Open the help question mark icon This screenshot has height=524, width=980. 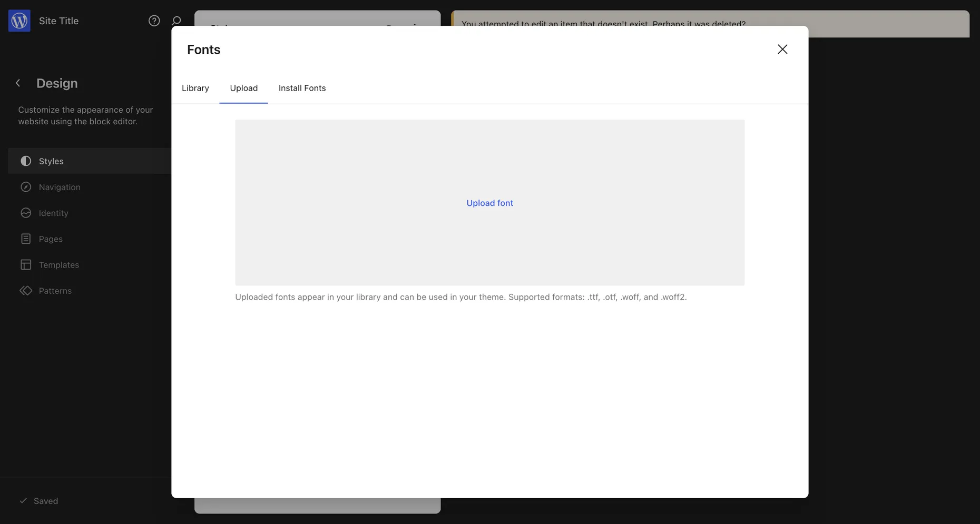[154, 21]
